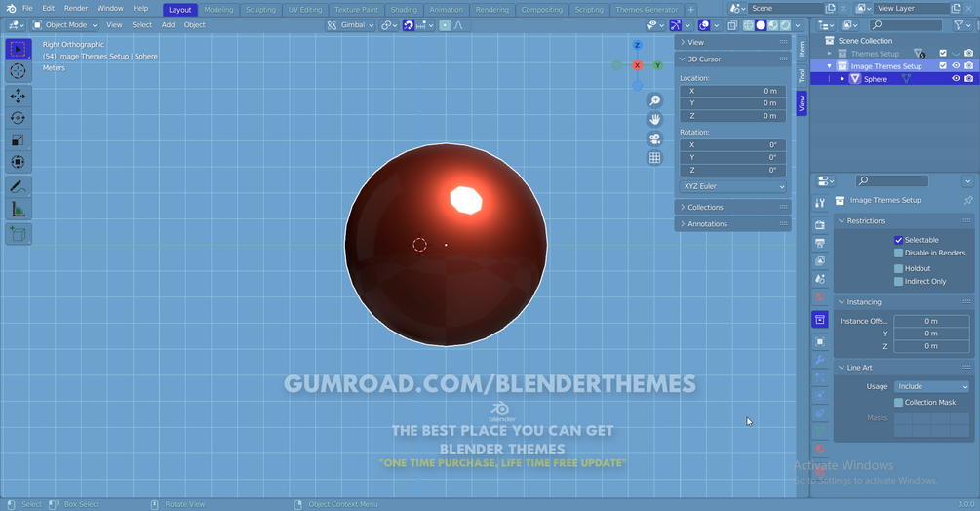Click the Rotation Z value field
Screen dimensions: 980x511
732,170
